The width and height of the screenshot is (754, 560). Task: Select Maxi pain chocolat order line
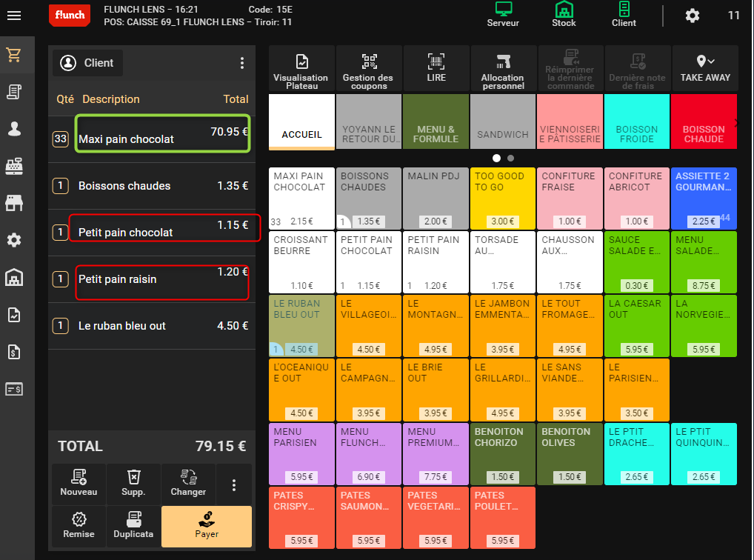coord(152,139)
